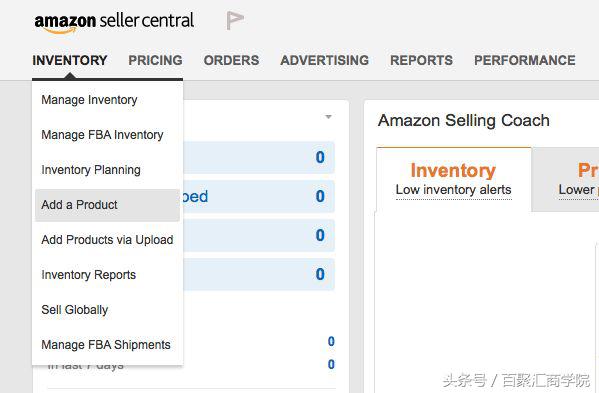Click the Low inventory alerts link
Image resolution: width=599 pixels, height=393 pixels.
click(453, 190)
